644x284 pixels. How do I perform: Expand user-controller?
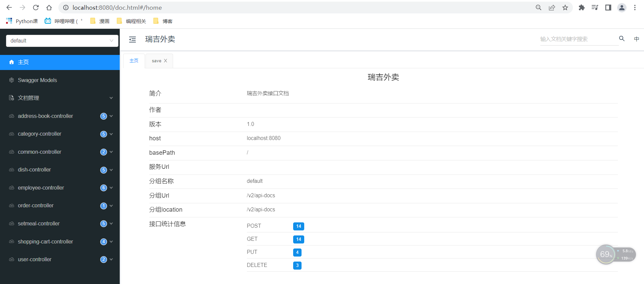click(x=60, y=259)
